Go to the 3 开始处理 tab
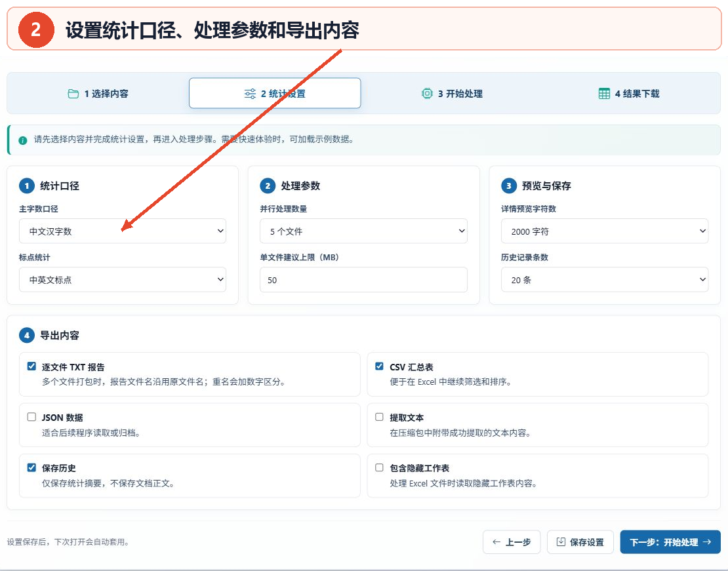Screen dimensions: 728x571 (452, 93)
